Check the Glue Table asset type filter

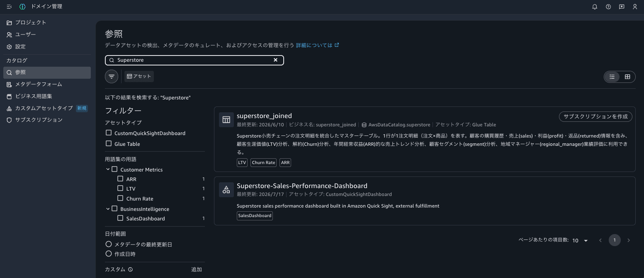pos(109,144)
